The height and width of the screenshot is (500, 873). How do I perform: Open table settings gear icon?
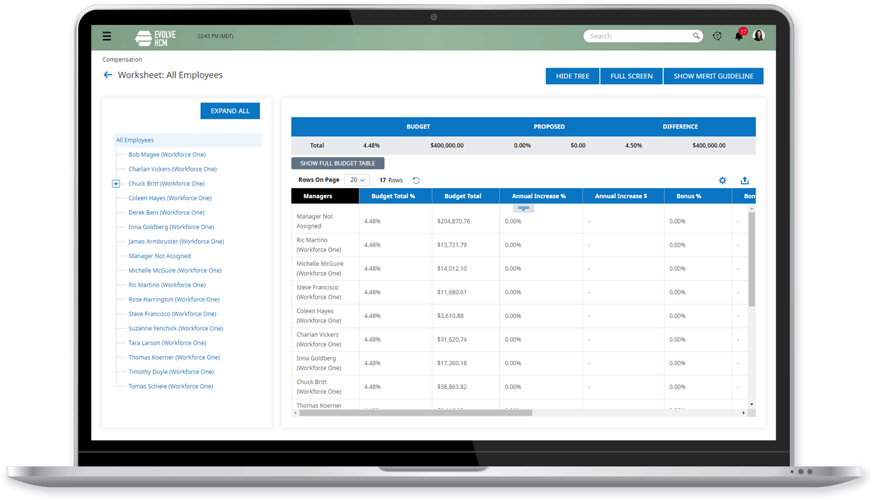pyautogui.click(x=723, y=180)
